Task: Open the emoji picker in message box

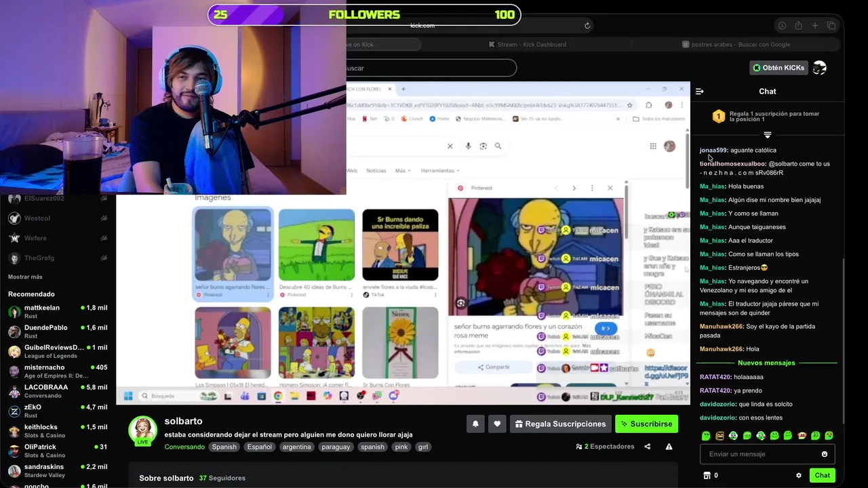Action: (825, 454)
